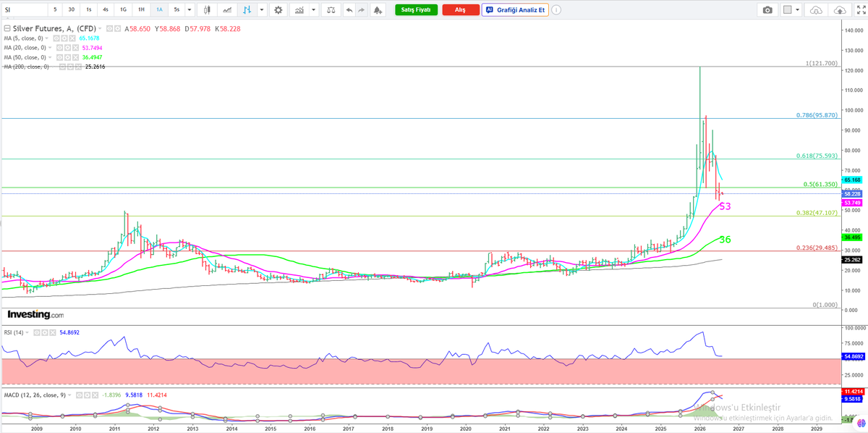This screenshot has width=868, height=433.
Task: Load chart layout from cloud
Action: tap(817, 10)
